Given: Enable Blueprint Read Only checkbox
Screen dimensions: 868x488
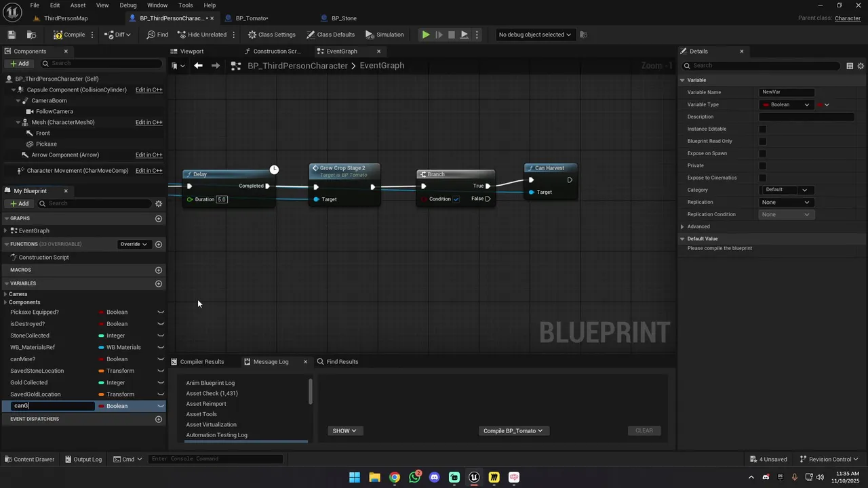Looking at the screenshot, I should (x=762, y=141).
